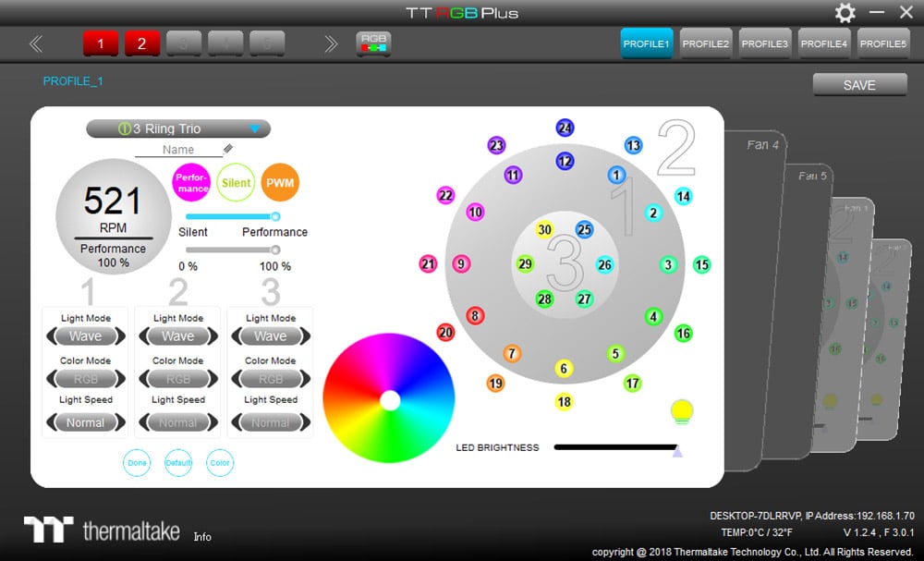Select LED 9 on the fan ring
924x561 pixels.
pos(461,264)
